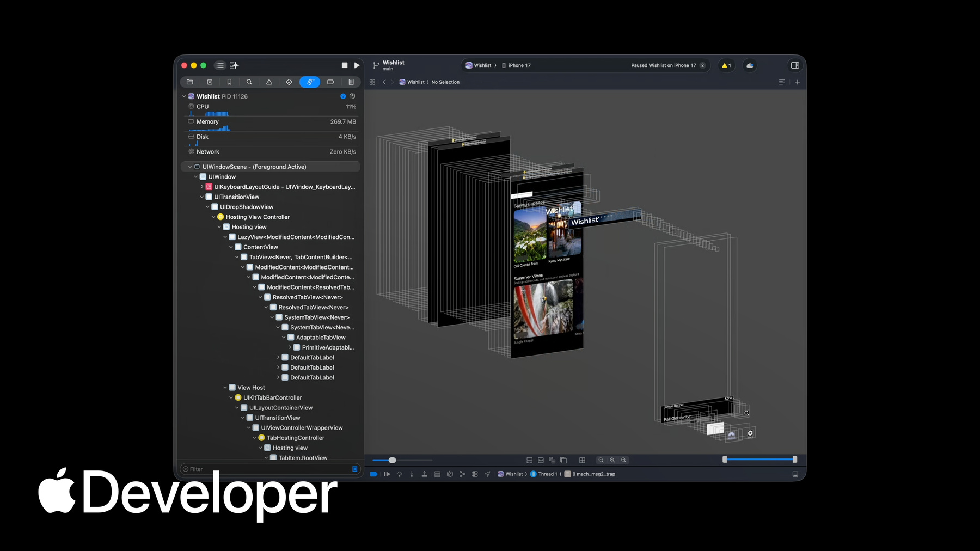
Task: Select the TabHostingController row
Action: (x=271, y=438)
